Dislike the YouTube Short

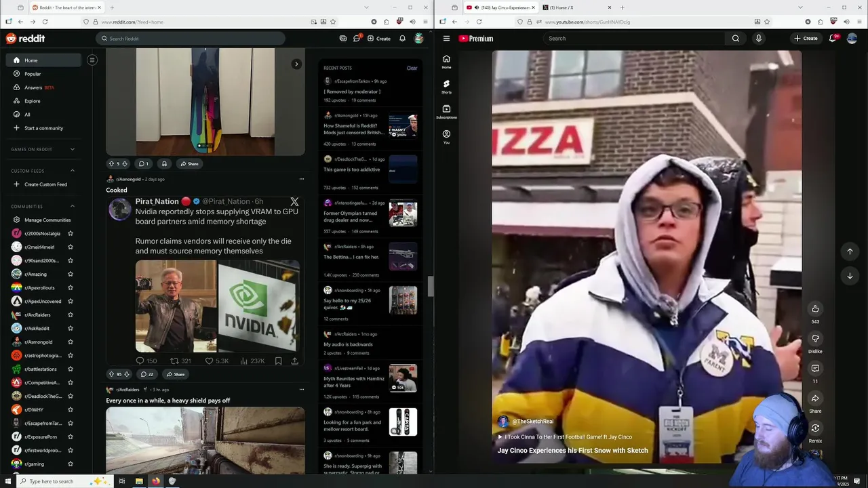(815, 339)
